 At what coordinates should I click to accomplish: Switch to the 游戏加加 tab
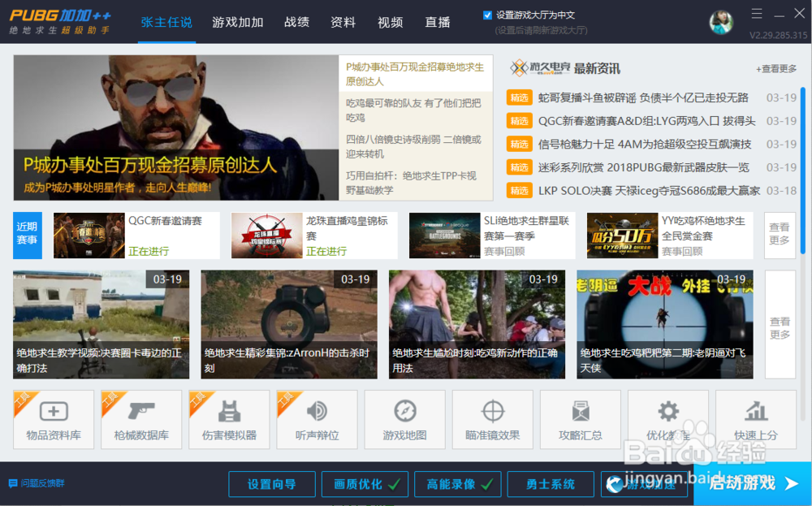point(238,22)
